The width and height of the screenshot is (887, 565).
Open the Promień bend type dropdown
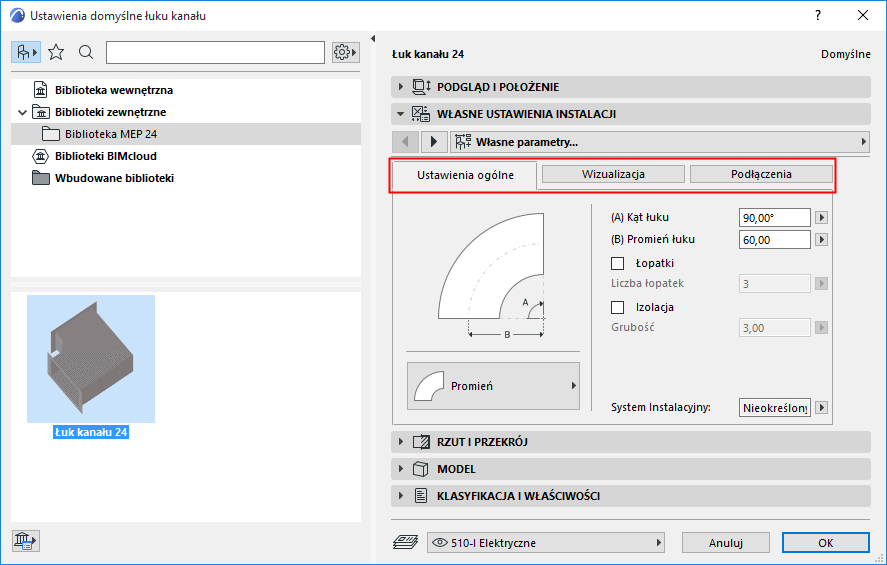point(493,386)
